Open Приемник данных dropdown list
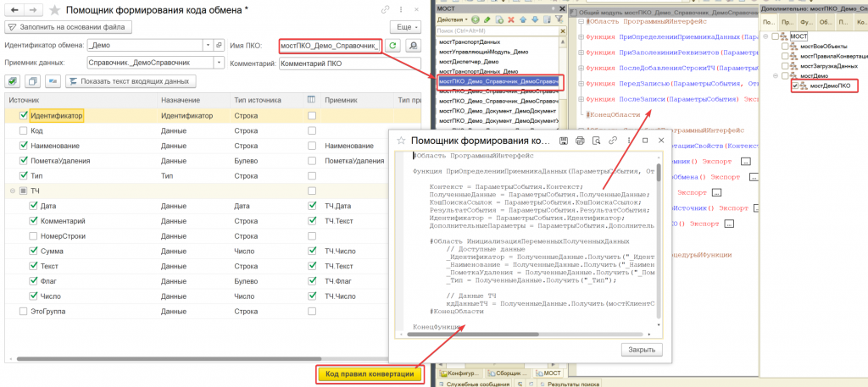 tap(220, 63)
